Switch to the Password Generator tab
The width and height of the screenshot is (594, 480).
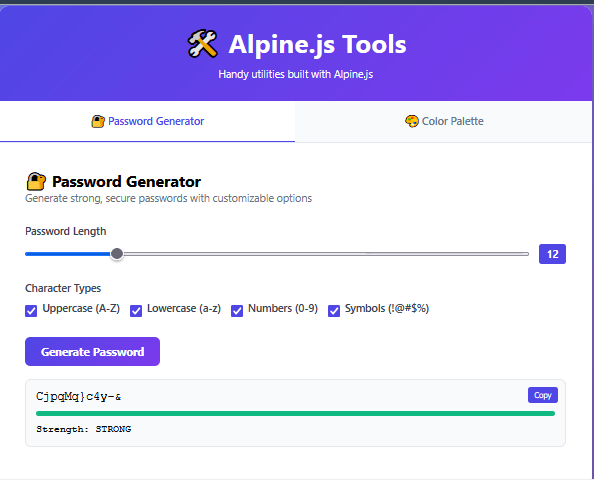(147, 122)
